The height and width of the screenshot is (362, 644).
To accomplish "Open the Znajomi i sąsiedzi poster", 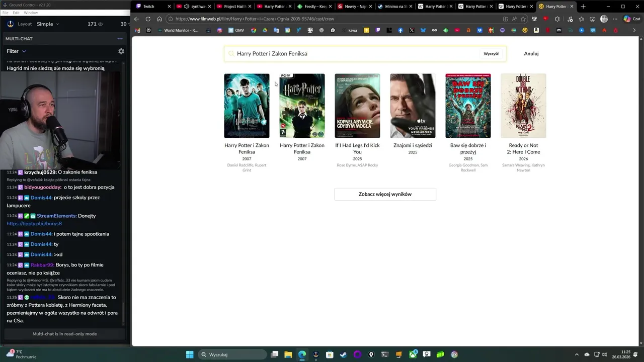I will tap(413, 106).
